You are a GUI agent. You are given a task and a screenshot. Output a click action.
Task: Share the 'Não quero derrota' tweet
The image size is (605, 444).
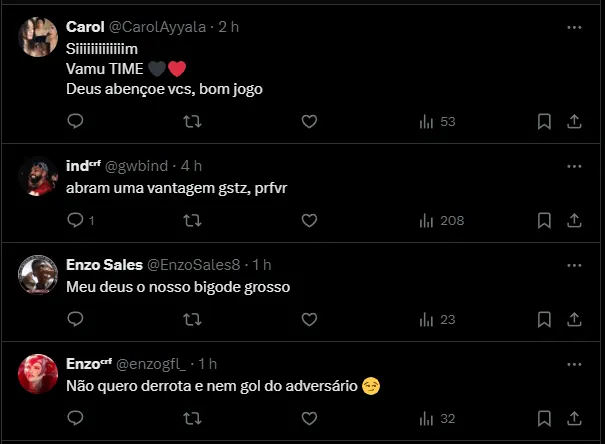574,418
